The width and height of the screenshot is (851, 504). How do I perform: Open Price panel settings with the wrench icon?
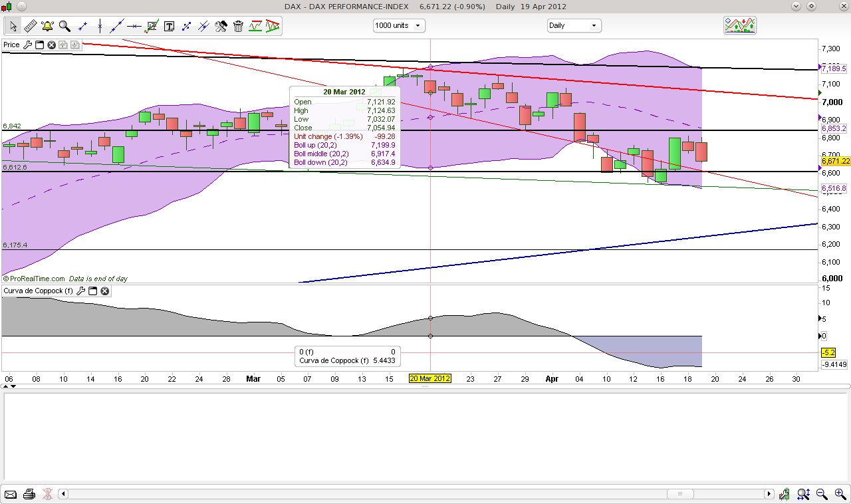tap(27, 45)
